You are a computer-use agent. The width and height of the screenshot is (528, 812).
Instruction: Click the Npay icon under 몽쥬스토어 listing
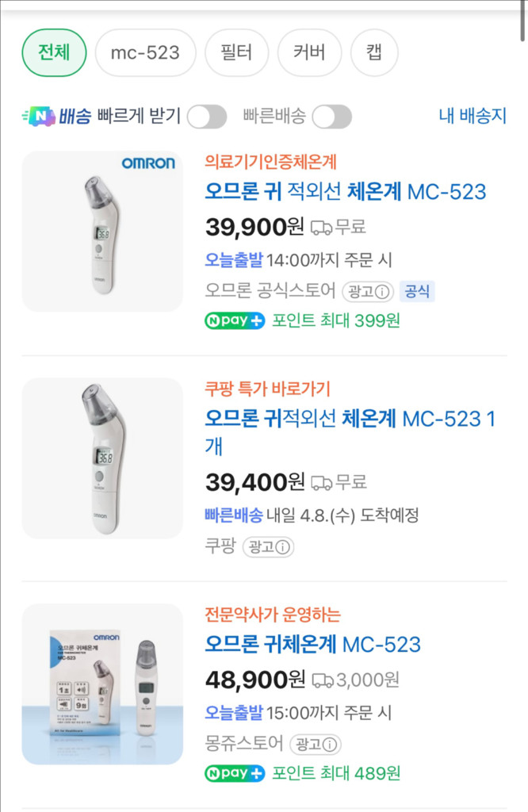pyautogui.click(x=235, y=774)
